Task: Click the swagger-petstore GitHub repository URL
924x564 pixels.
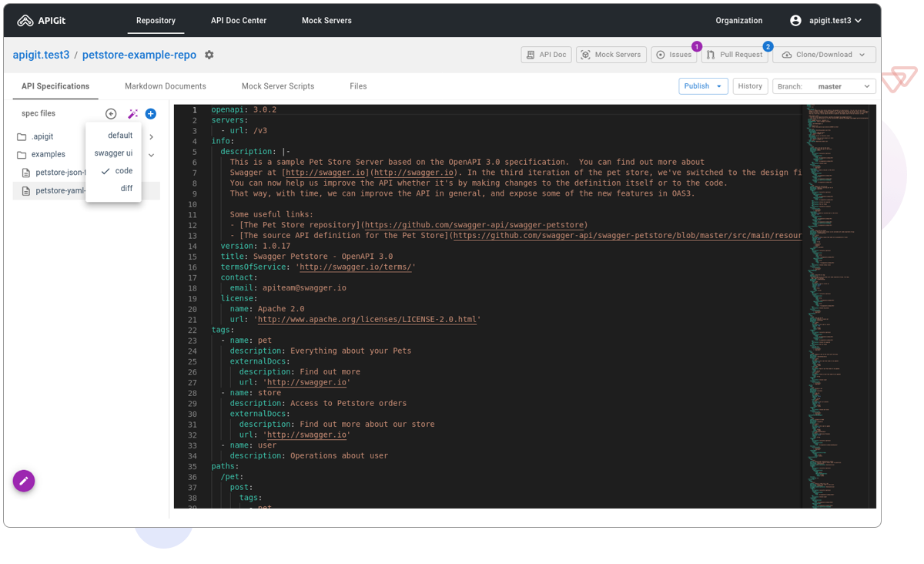Action: pos(474,225)
